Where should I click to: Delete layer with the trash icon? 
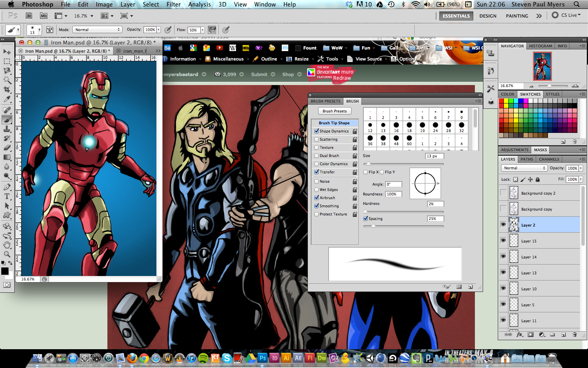click(575, 334)
